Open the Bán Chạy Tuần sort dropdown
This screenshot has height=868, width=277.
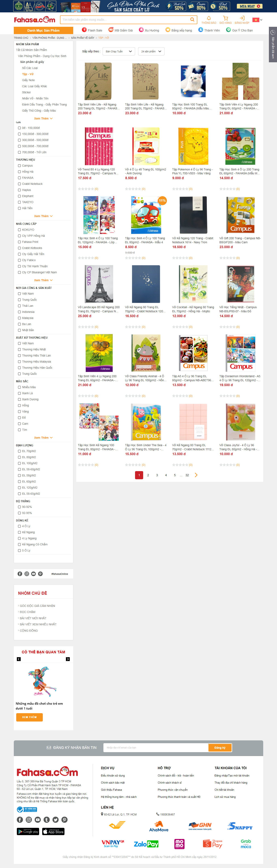(118, 51)
